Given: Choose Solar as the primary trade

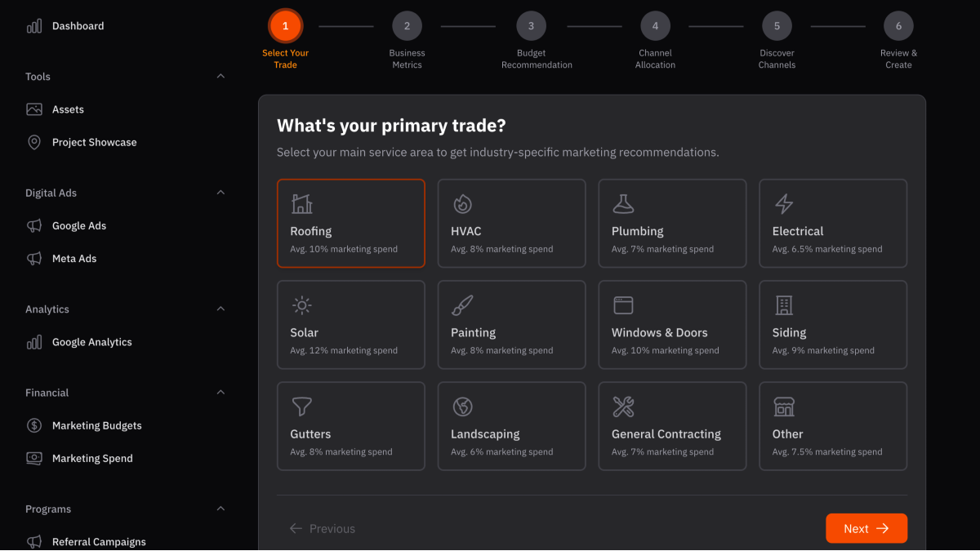Looking at the screenshot, I should (350, 325).
